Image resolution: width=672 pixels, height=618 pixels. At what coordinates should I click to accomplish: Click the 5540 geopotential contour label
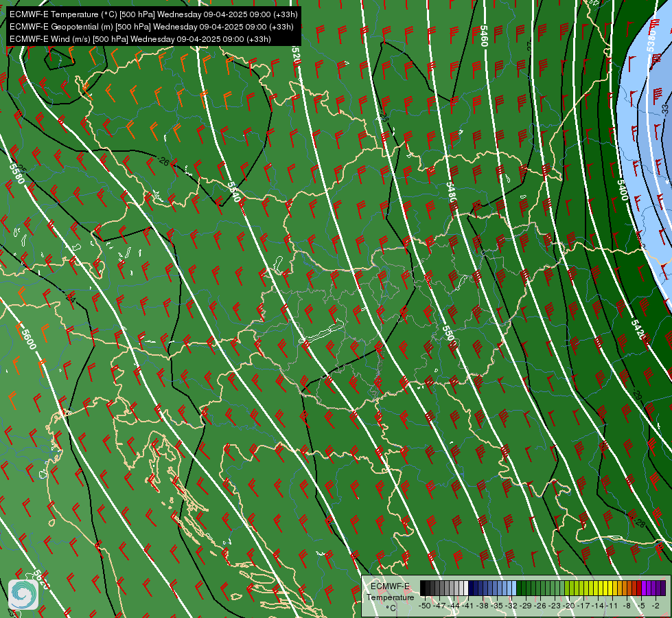(x=233, y=192)
